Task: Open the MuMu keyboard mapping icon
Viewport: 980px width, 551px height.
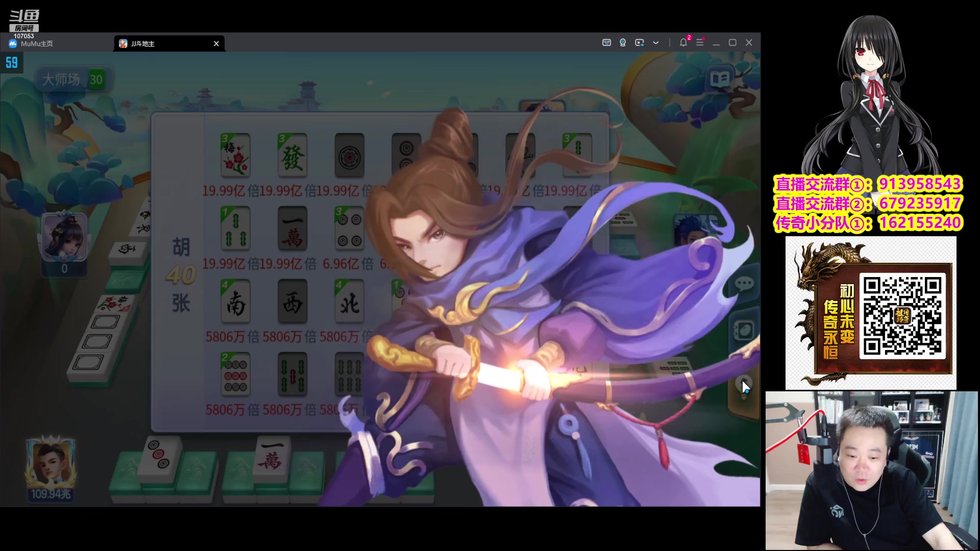Action: click(606, 43)
